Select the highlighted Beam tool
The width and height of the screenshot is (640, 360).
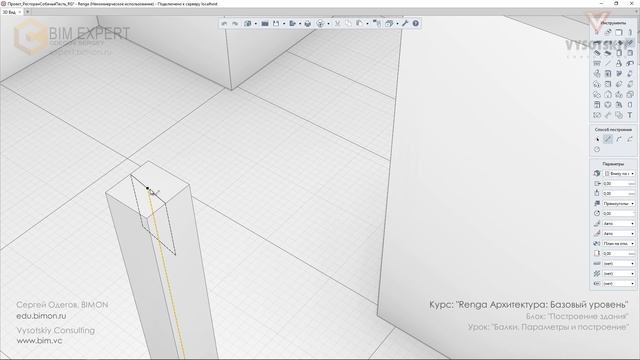[x=630, y=43]
